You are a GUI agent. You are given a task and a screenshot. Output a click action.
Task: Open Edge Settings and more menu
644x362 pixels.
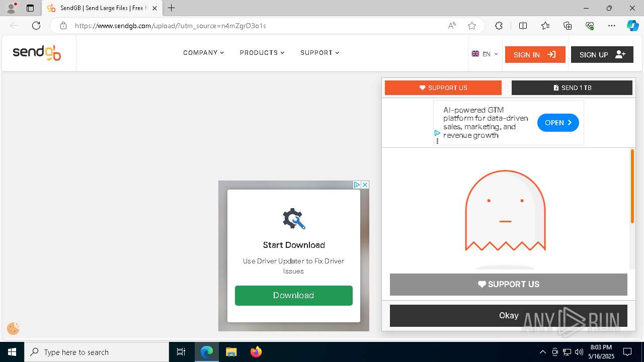pos(612,26)
